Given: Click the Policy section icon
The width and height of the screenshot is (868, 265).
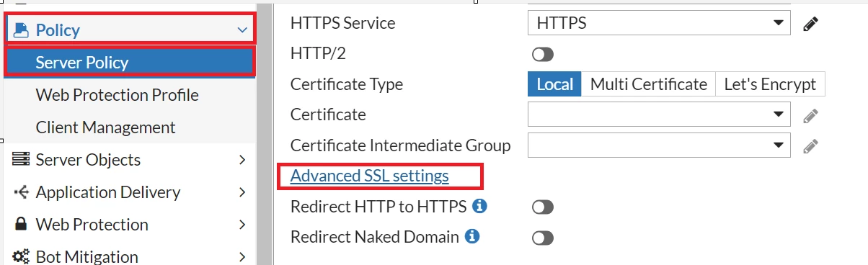Looking at the screenshot, I should (22, 30).
